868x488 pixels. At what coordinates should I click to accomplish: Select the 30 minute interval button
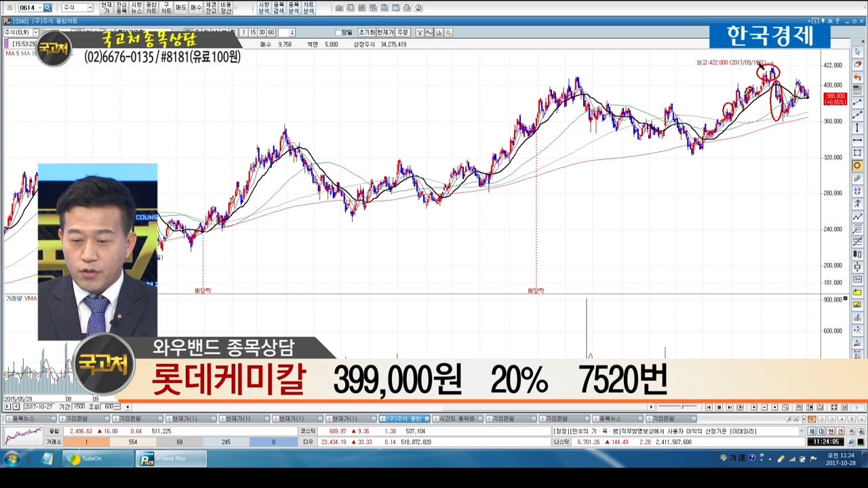click(x=262, y=33)
